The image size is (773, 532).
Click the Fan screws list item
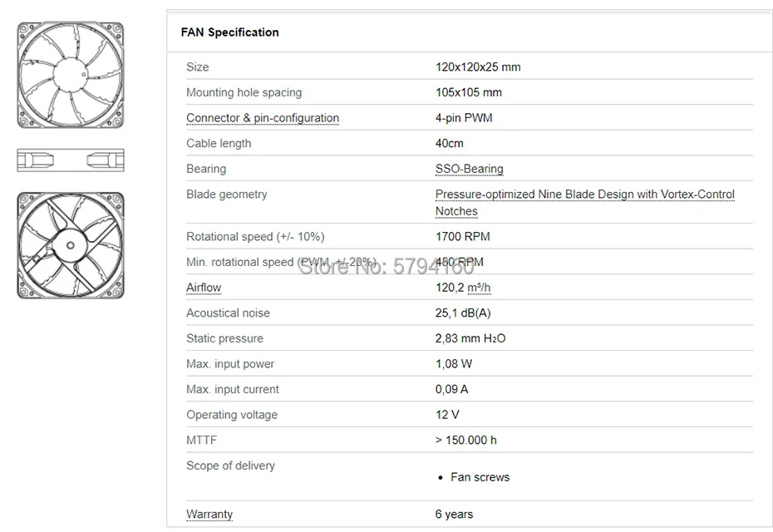(480, 477)
